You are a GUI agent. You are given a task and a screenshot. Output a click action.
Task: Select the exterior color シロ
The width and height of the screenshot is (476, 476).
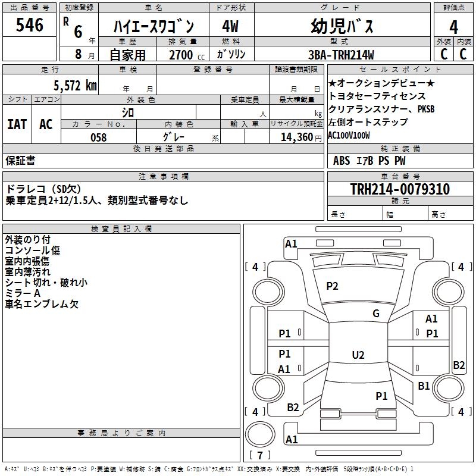pyautogui.click(x=128, y=112)
